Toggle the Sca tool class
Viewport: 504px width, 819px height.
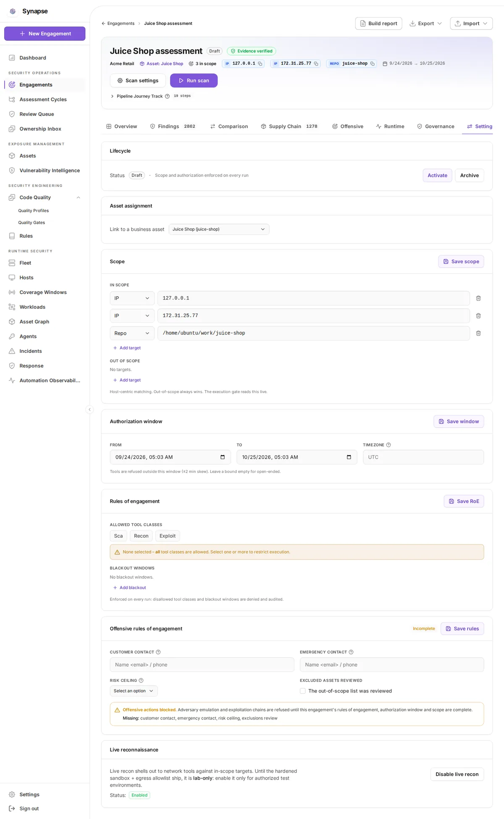point(118,536)
